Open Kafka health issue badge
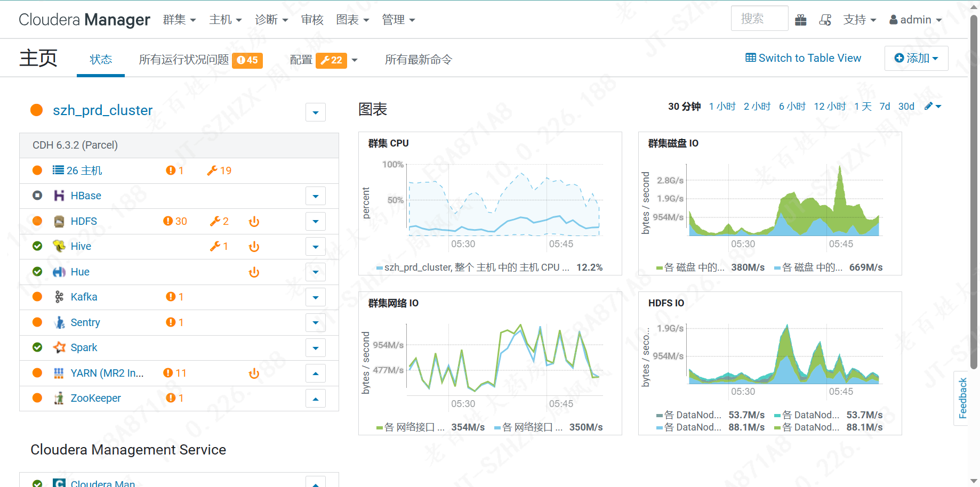Viewport: 980px width, 487px height. coord(175,297)
